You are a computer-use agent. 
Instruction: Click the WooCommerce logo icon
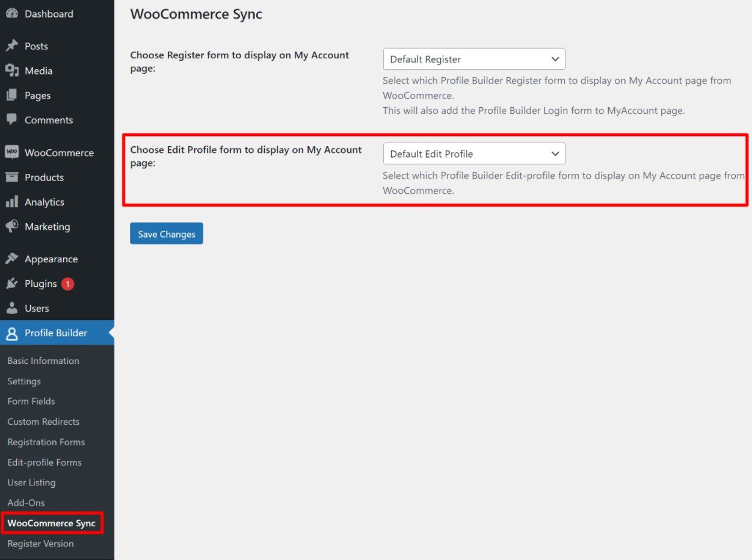pyautogui.click(x=12, y=152)
